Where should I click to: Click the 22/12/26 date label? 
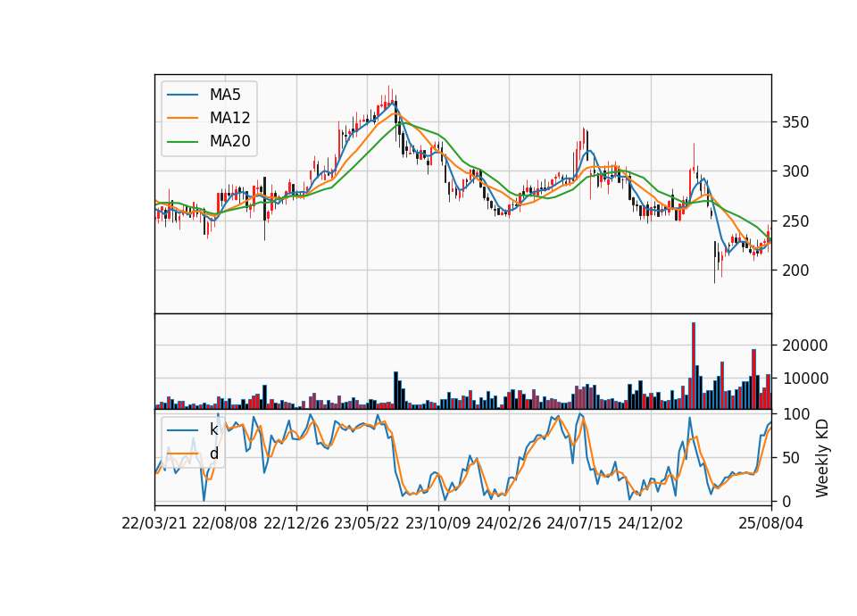296,523
